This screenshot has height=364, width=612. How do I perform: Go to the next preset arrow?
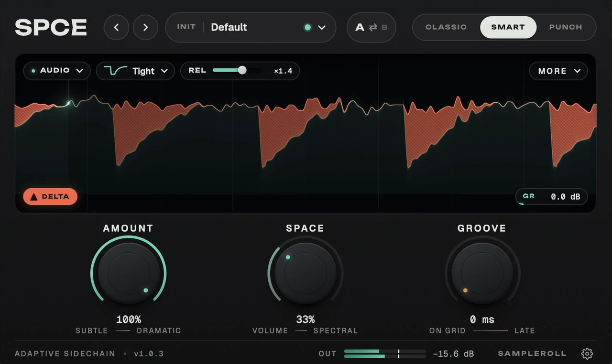[145, 27]
